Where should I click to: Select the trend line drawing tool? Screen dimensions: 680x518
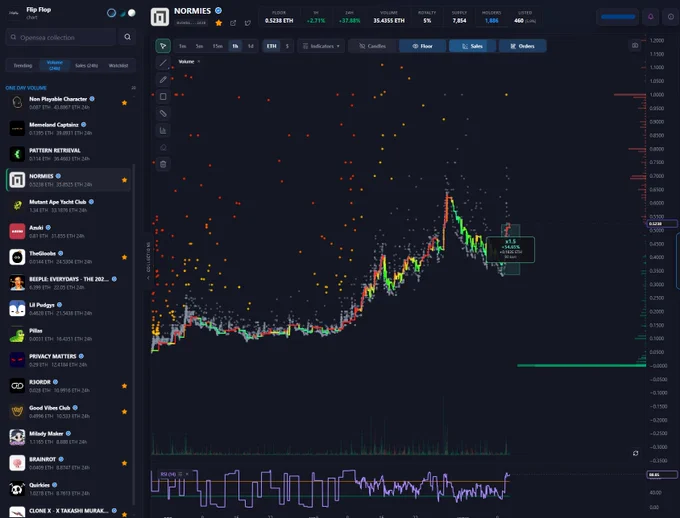click(x=163, y=63)
